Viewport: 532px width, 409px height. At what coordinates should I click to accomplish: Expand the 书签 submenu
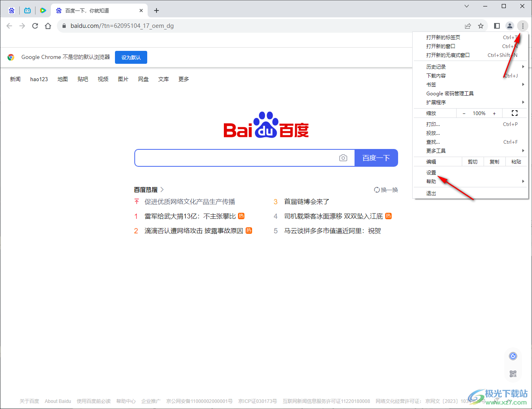[x=471, y=84]
